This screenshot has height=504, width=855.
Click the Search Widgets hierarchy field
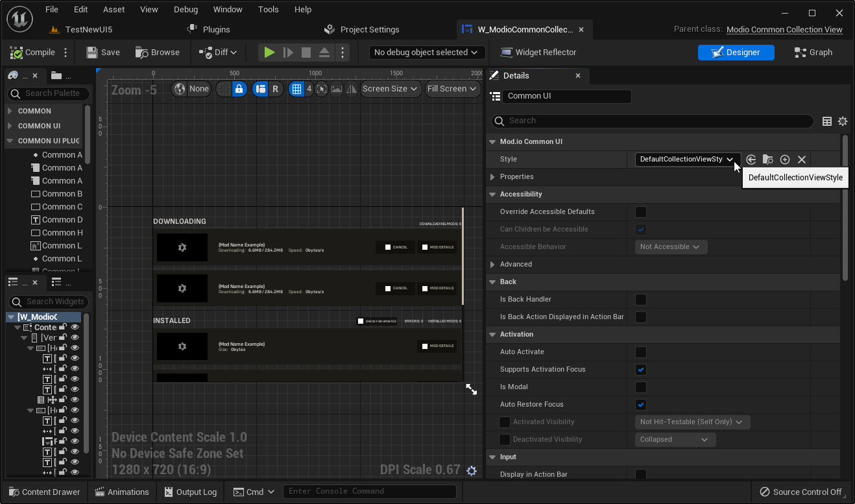pos(49,302)
